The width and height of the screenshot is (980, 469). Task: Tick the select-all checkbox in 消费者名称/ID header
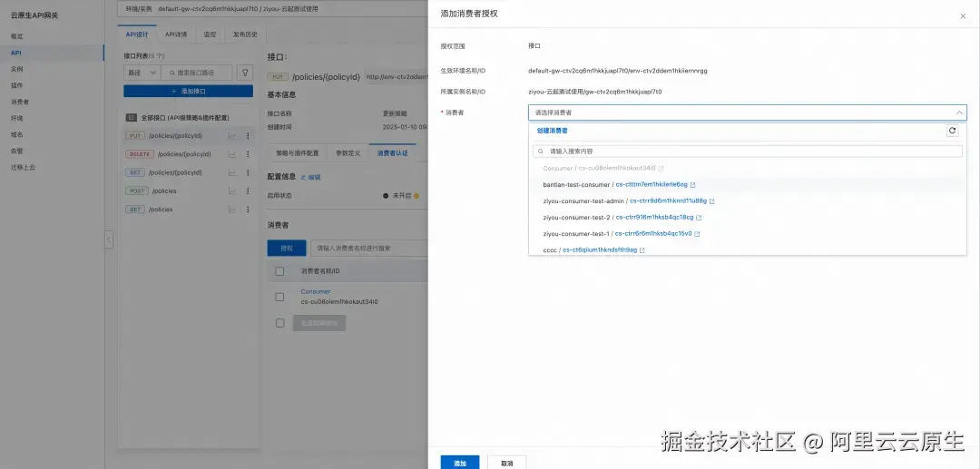279,271
